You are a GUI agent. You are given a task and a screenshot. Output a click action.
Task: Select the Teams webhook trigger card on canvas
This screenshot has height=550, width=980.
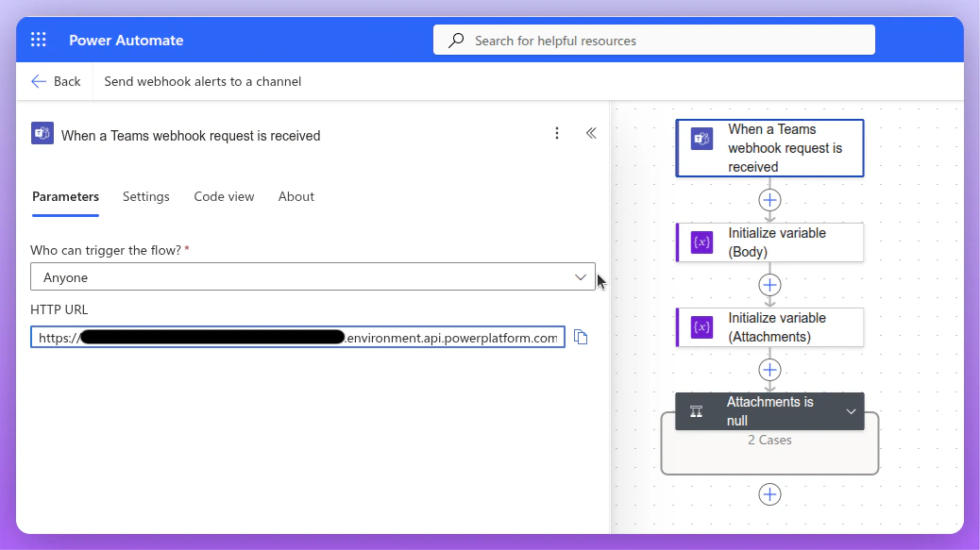click(769, 148)
